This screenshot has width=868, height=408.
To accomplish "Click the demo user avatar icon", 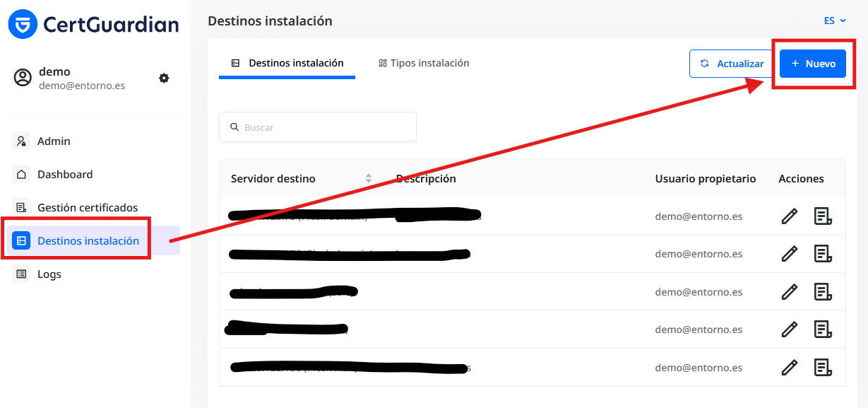I will point(23,78).
